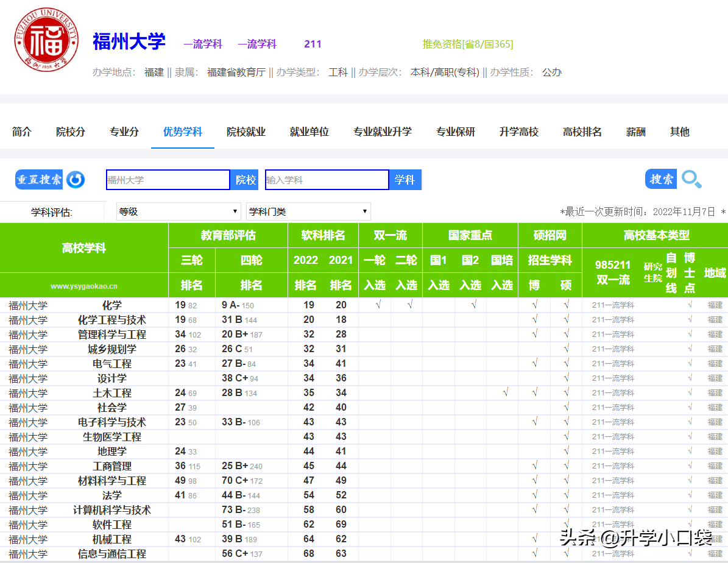Select the 优势学科 tab
The image size is (728, 563).
coord(183,132)
